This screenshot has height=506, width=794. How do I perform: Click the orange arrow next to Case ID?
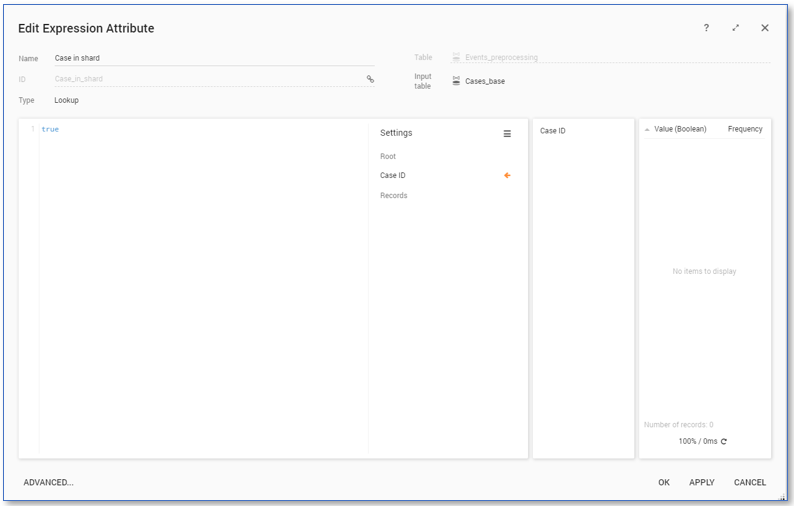point(507,176)
